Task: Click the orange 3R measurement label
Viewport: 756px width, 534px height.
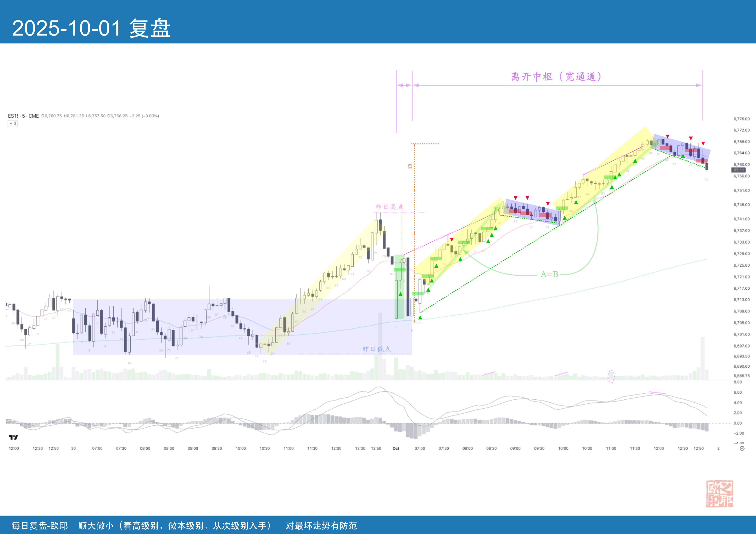Action: pos(410,166)
